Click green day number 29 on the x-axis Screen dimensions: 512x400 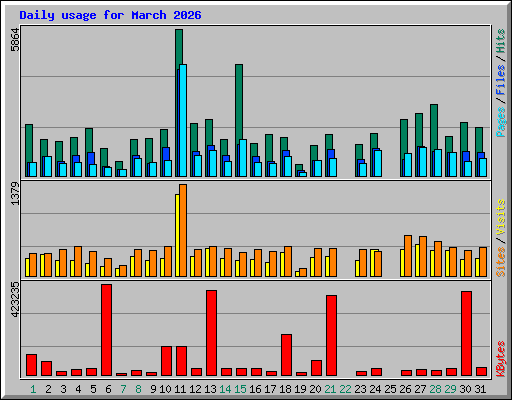(x=450, y=389)
